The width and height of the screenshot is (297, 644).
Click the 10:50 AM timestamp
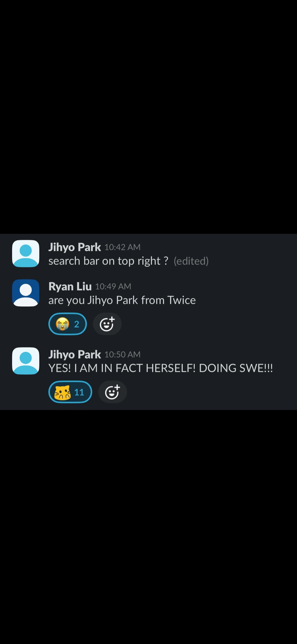pos(122,355)
